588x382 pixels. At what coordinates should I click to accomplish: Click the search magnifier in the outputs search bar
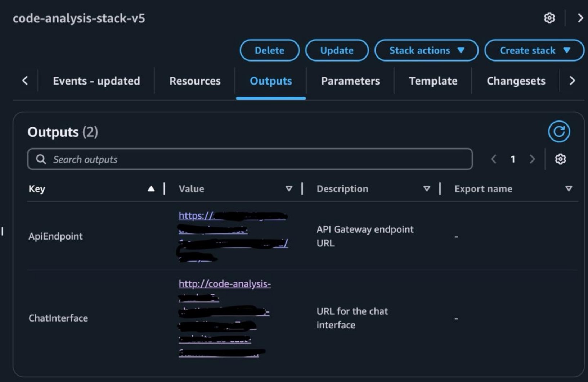[x=41, y=159]
